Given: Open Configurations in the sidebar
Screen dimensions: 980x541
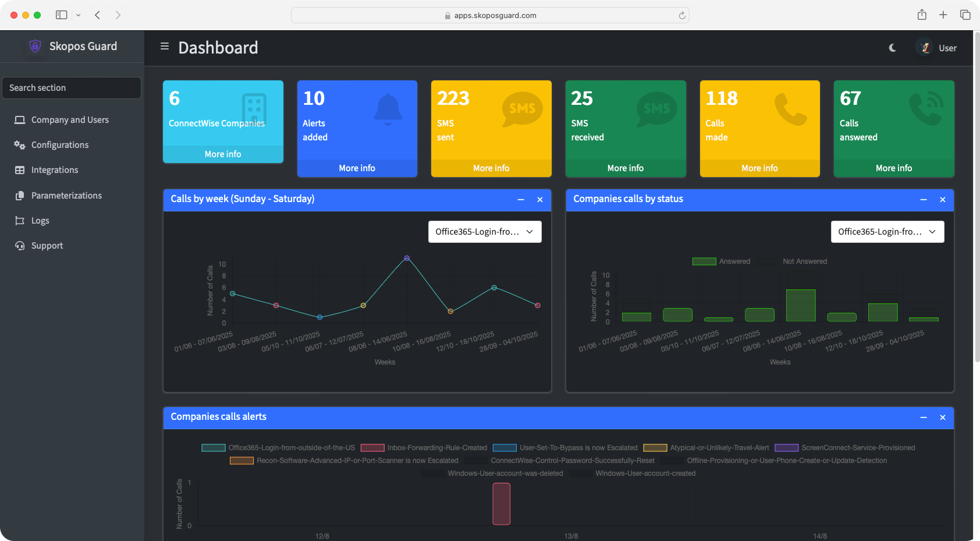Looking at the screenshot, I should pos(60,145).
